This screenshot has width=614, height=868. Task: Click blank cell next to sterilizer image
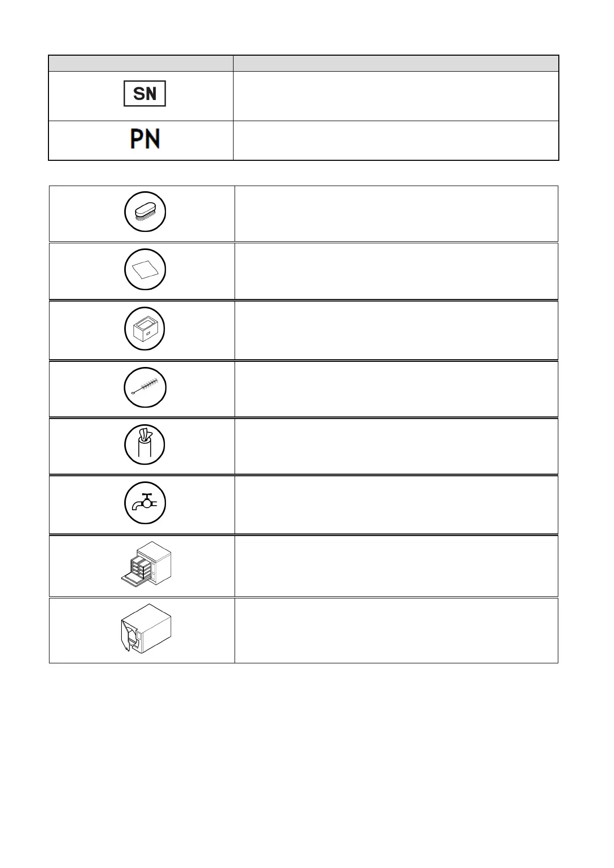(396, 630)
